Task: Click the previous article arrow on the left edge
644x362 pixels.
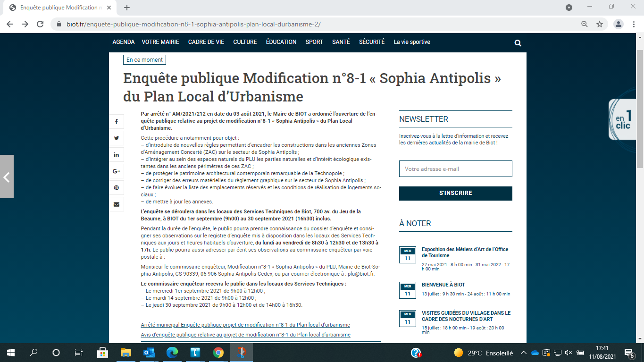Action: point(7,177)
